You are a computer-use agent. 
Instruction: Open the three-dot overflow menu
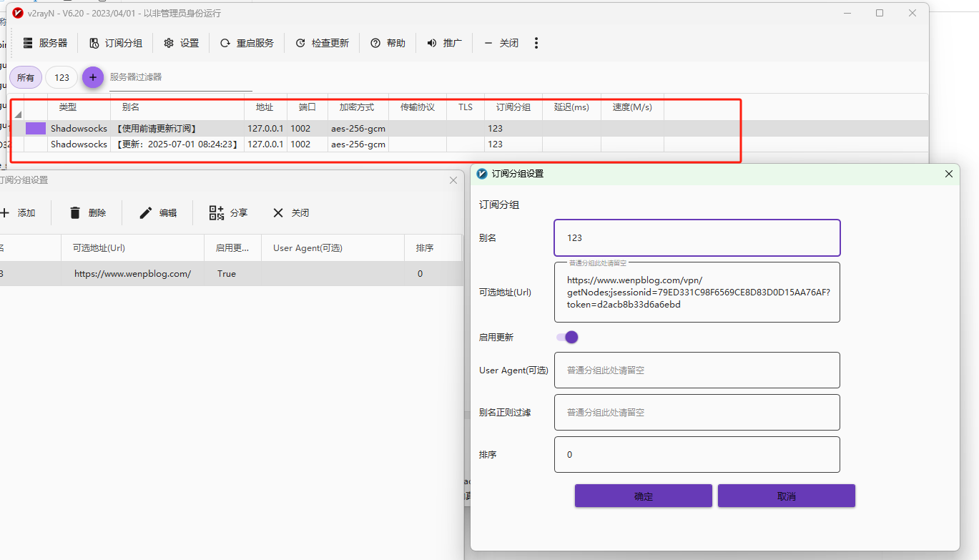point(536,43)
